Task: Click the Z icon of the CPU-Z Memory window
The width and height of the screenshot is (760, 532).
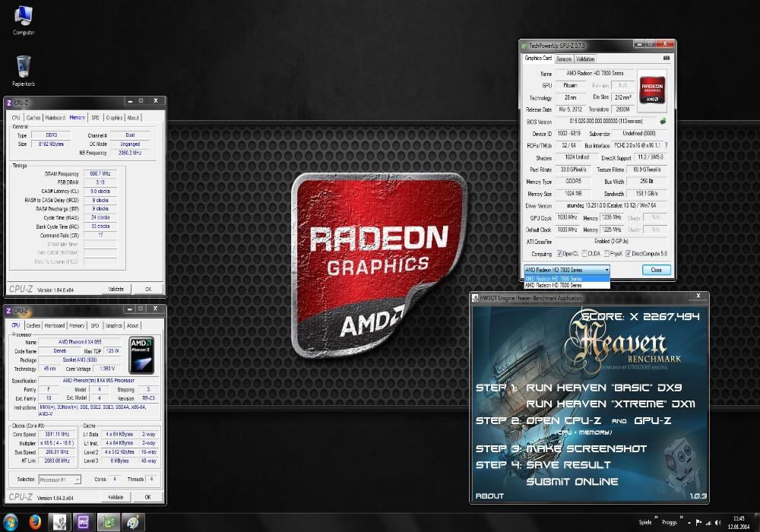Action: (8, 103)
